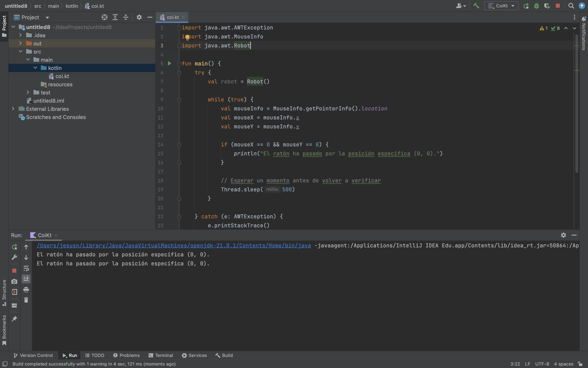Clear console output with the trash icon
This screenshot has width=588, height=368.
coord(26,300)
